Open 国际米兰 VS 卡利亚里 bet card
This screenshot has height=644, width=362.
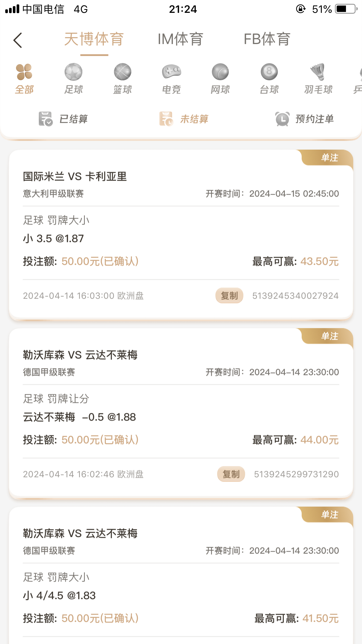pos(75,177)
